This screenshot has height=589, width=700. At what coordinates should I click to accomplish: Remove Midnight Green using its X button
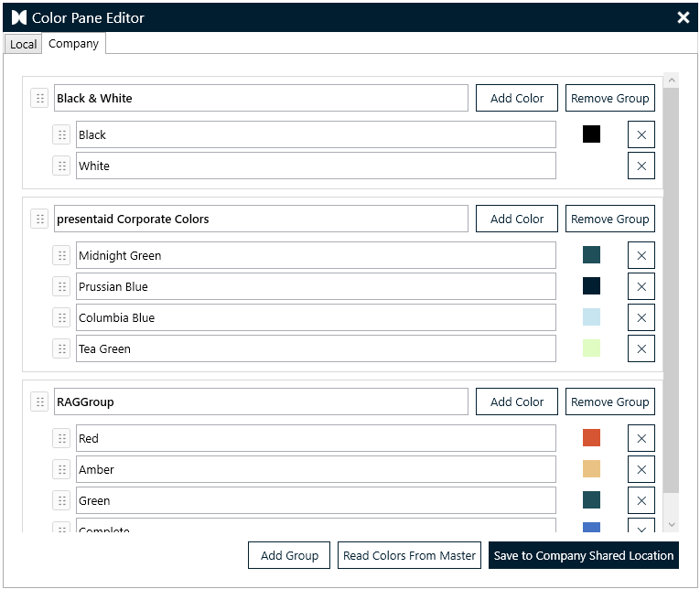[641, 255]
